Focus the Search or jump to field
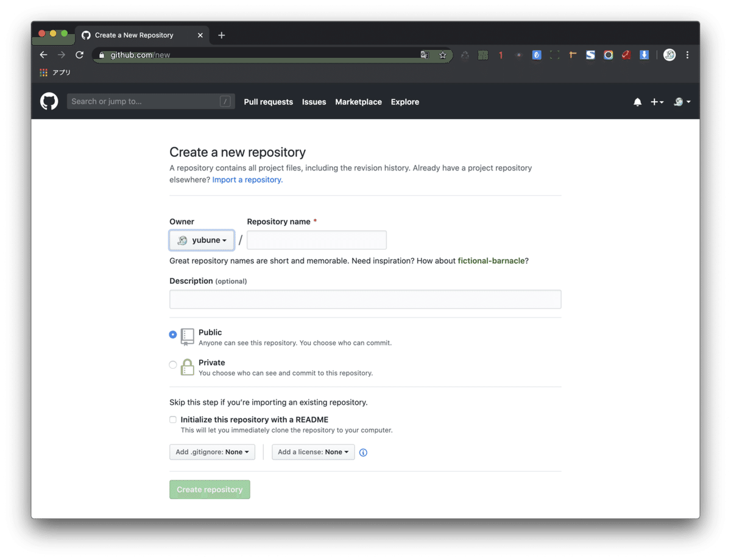Screen dimensions: 731x560 pos(150,102)
